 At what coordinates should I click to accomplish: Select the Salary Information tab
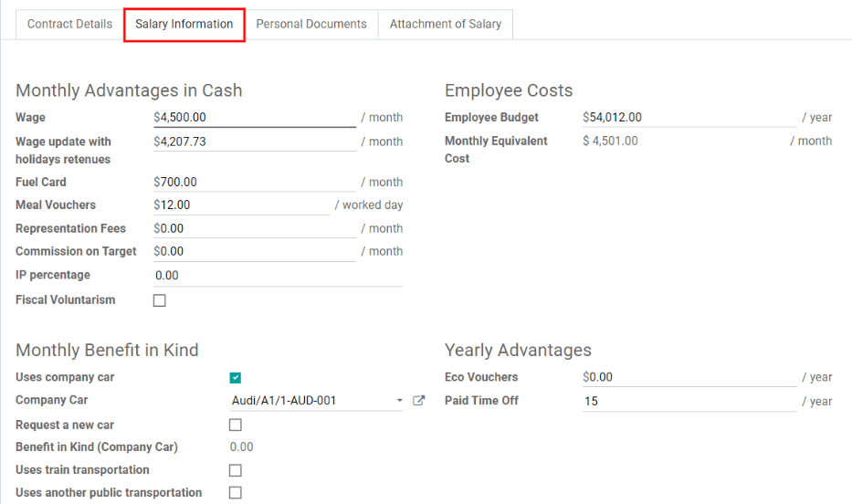(184, 24)
